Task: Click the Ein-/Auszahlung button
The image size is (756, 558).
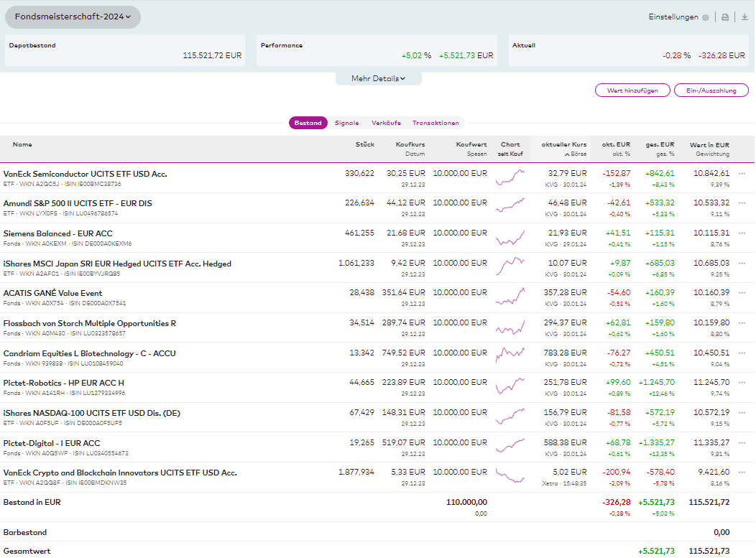Action: [x=710, y=90]
